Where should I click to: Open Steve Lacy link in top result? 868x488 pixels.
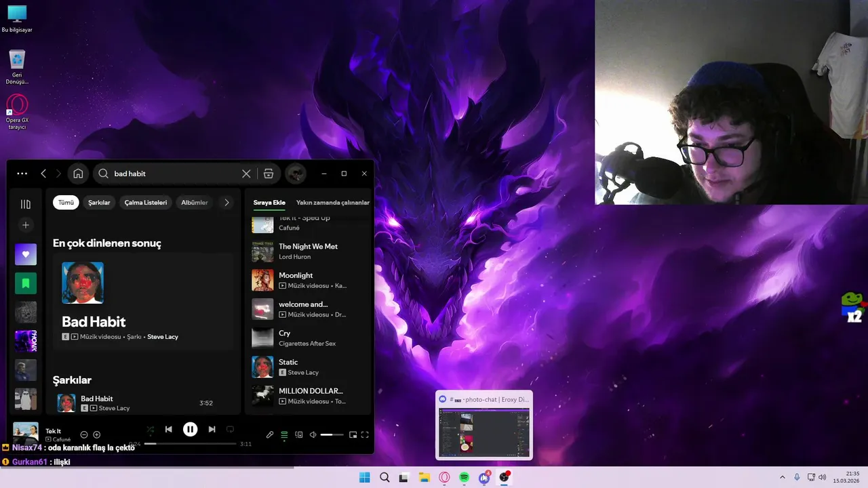163,337
